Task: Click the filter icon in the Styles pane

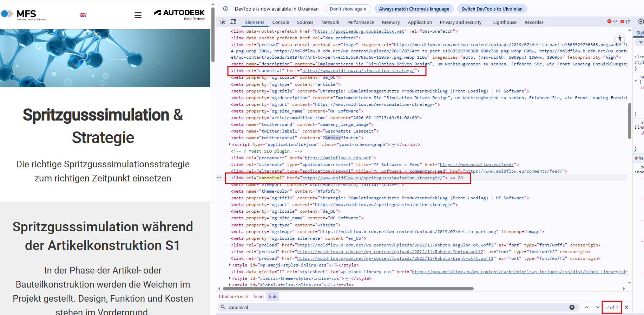Action: point(641,43)
